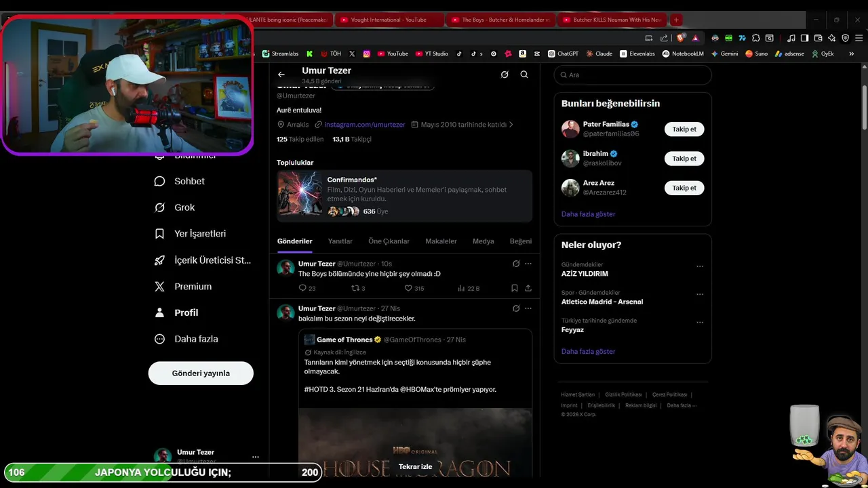Click Daha fazla göster under trends

(x=588, y=352)
